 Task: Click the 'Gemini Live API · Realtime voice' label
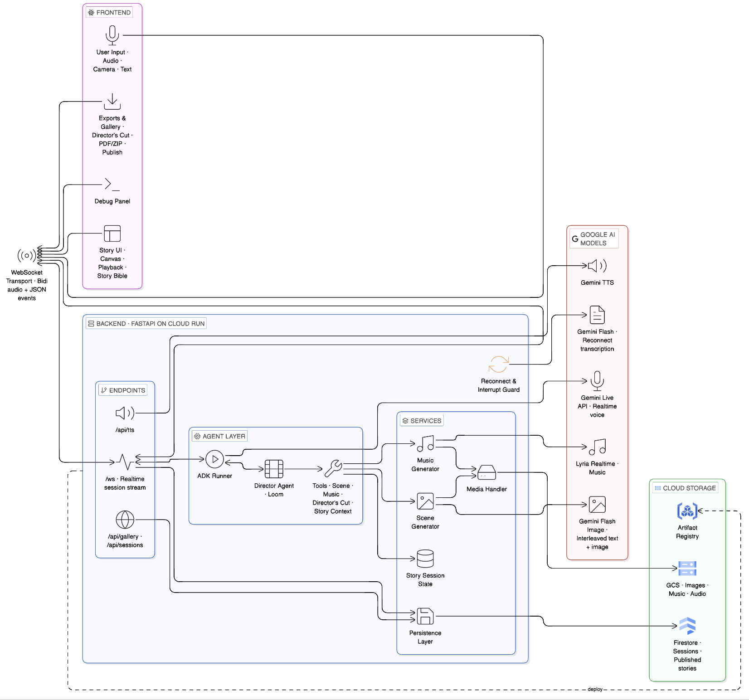click(597, 406)
